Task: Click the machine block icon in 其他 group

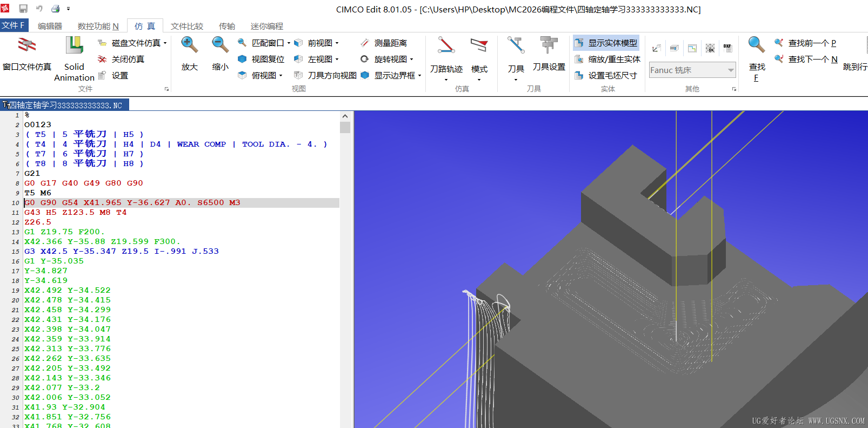Action: click(x=674, y=48)
